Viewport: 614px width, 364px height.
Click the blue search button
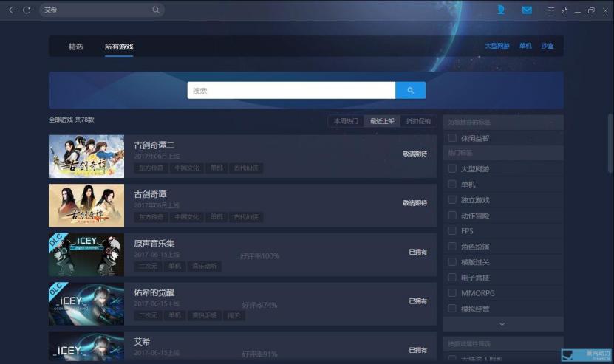pyautogui.click(x=410, y=90)
